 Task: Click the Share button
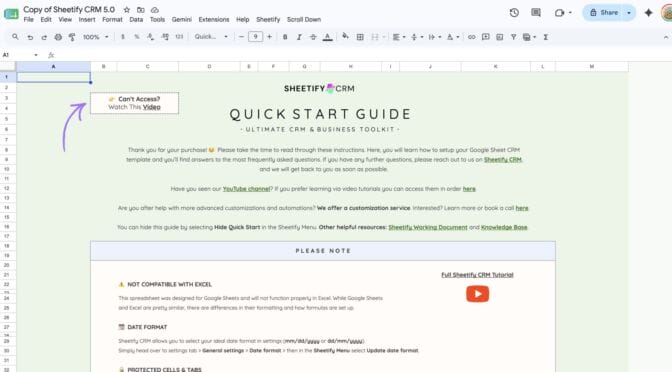[x=603, y=13]
